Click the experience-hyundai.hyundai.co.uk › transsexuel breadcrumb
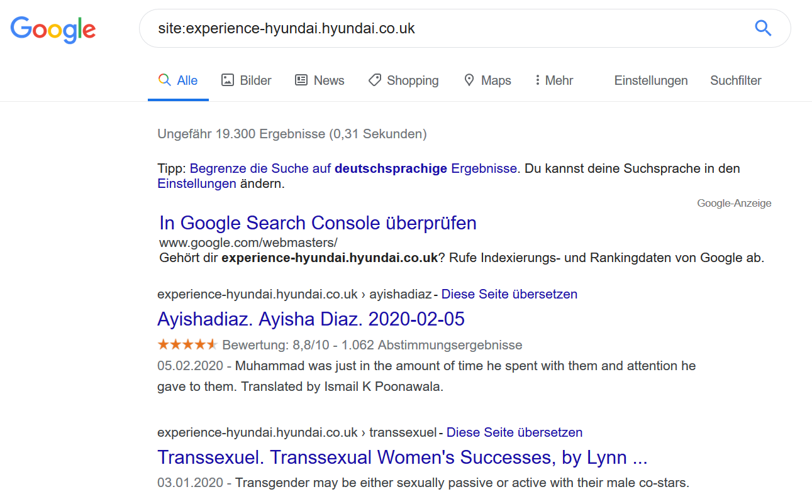 pos(297,432)
